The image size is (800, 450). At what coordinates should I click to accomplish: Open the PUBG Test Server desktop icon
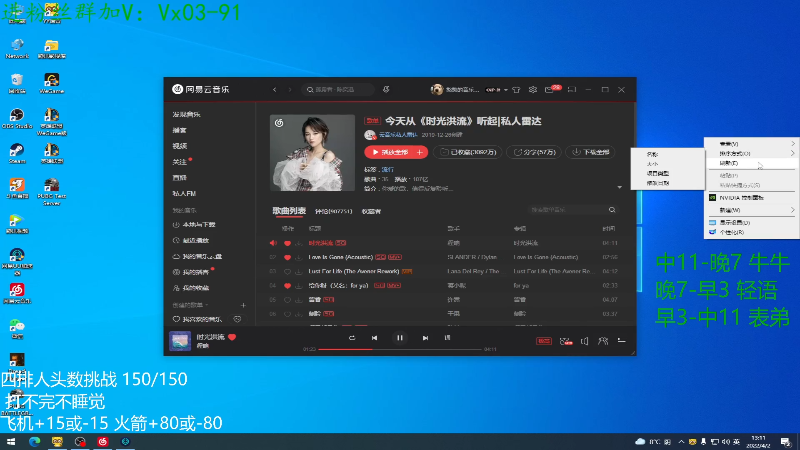[x=52, y=192]
